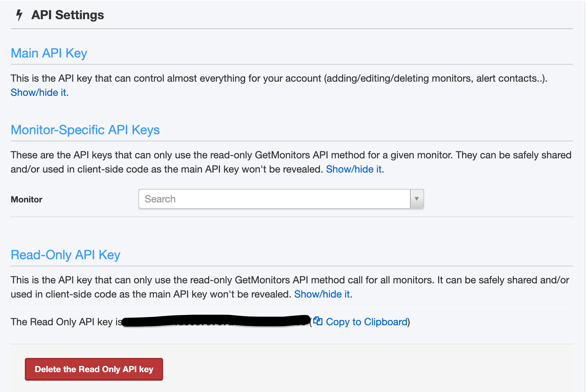
Task: Open the Monitor dropdown arrow
Action: tap(417, 199)
